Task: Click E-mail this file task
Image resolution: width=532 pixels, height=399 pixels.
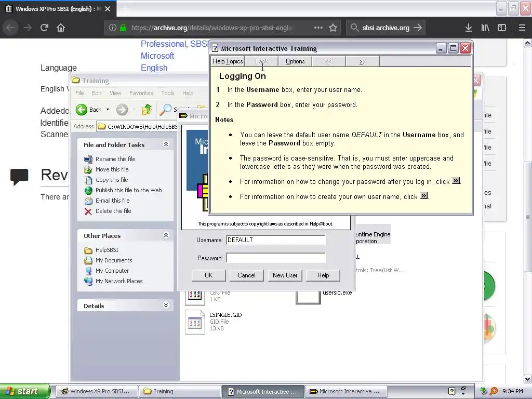Action: [112, 201]
